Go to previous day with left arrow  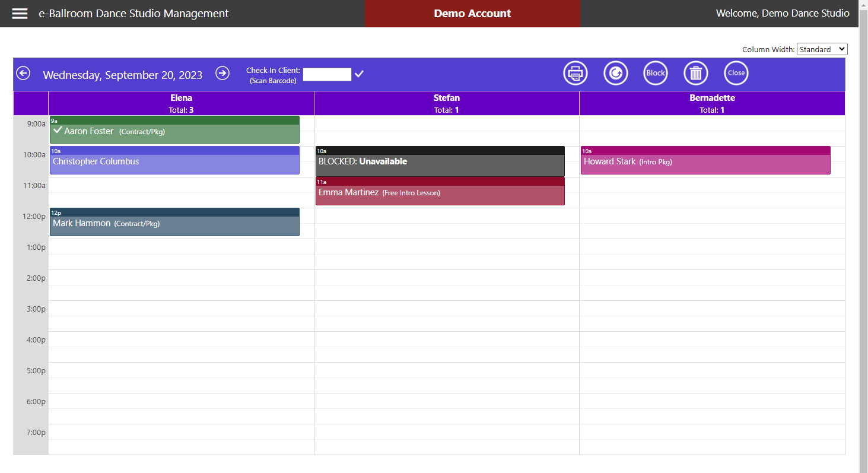tap(23, 73)
